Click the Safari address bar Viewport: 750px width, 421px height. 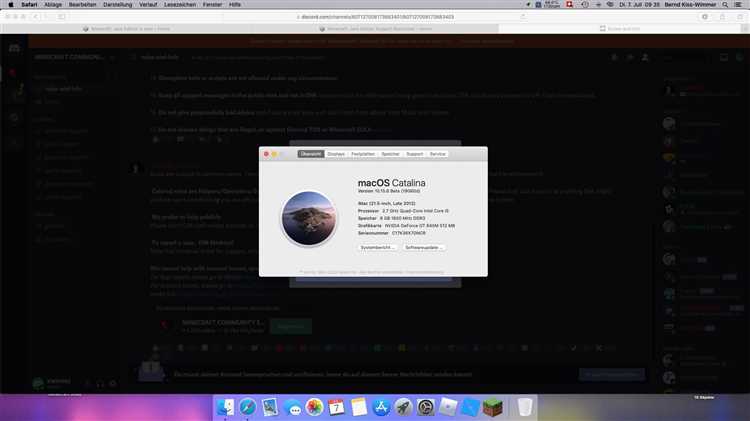pos(375,17)
